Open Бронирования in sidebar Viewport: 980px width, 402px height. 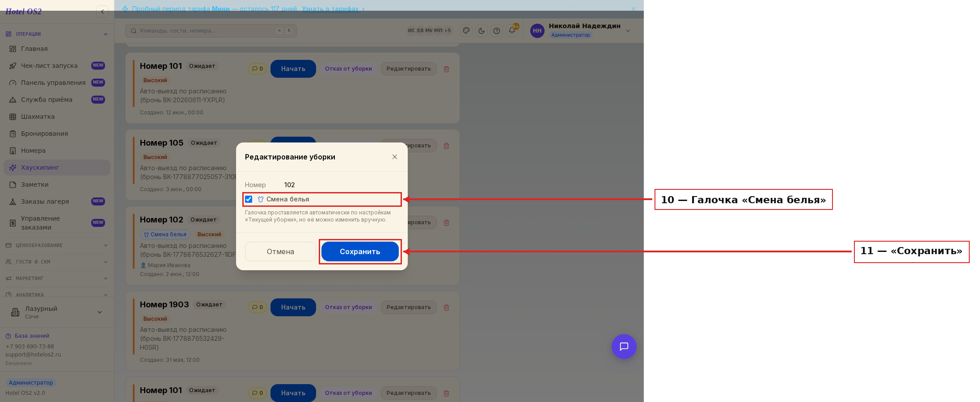point(57,134)
